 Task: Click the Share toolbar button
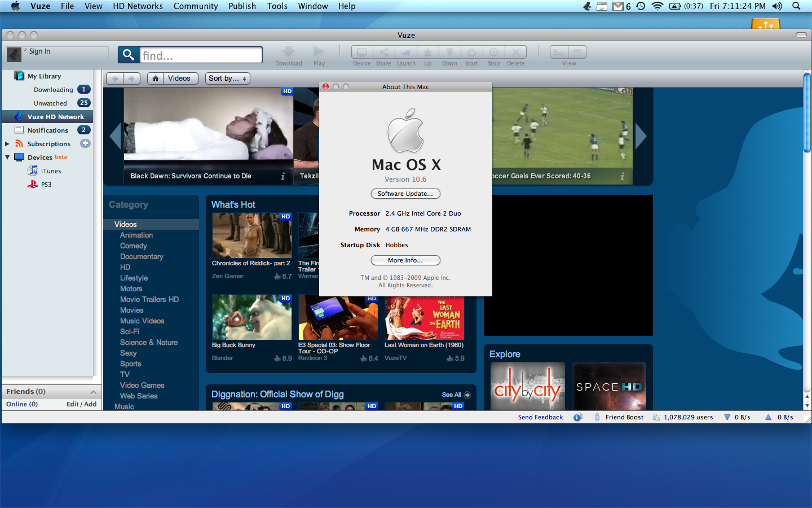[383, 52]
